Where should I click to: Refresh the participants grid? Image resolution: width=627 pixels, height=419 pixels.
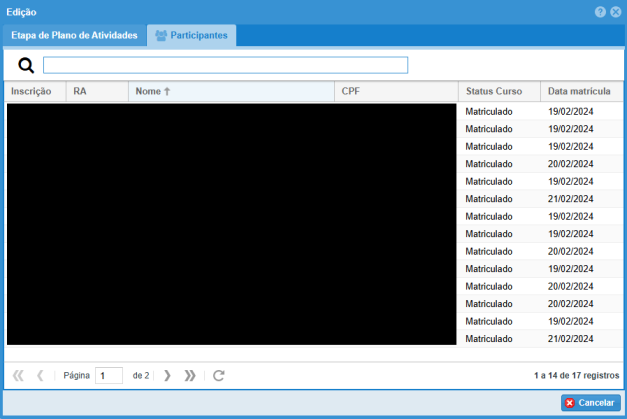pos(219,376)
